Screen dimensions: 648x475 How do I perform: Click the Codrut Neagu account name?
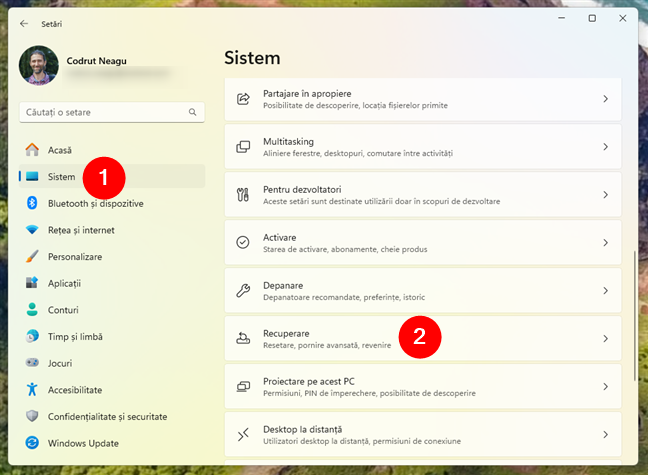coord(96,61)
